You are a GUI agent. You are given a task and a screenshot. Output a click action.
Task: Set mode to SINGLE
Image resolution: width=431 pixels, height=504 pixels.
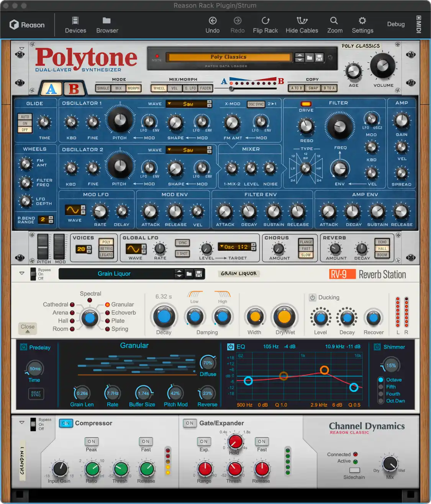click(x=103, y=88)
